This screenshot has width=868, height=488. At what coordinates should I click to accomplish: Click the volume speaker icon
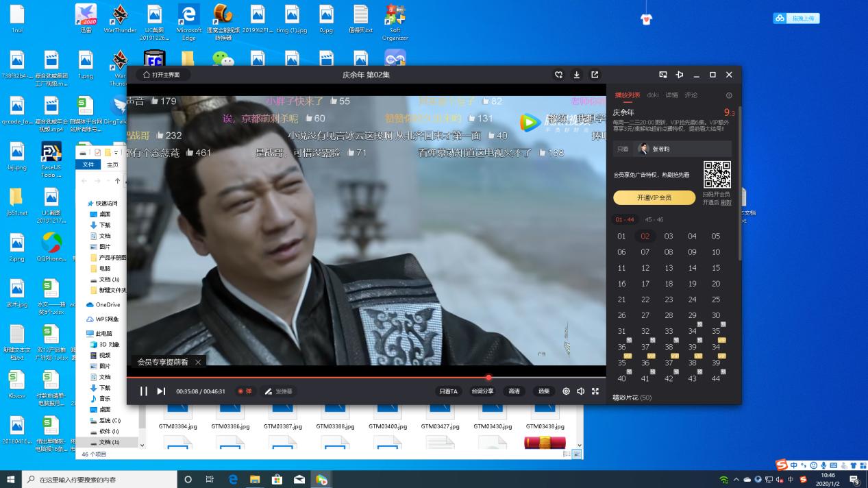pyautogui.click(x=580, y=391)
